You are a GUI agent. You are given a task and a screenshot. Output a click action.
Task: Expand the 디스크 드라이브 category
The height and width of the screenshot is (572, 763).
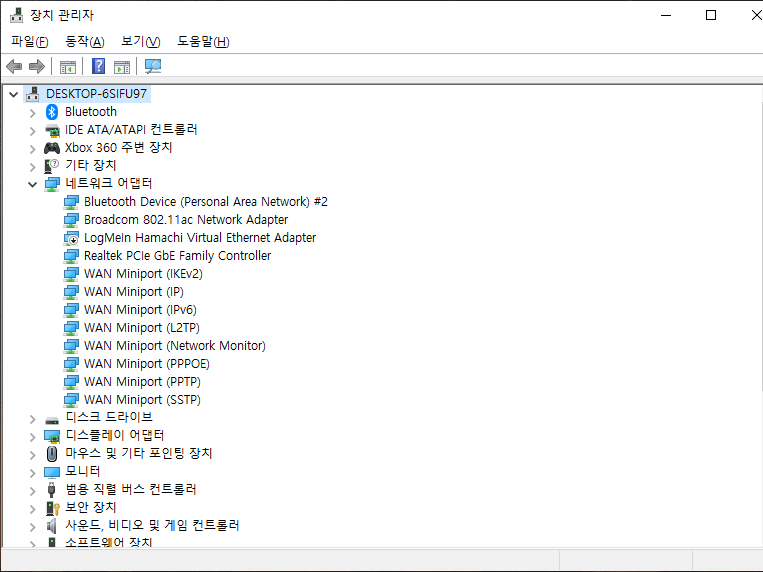pyautogui.click(x=33, y=419)
